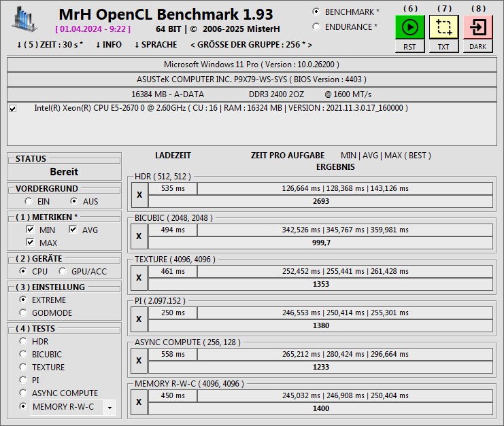Click the Microsoft Windows 11 Pro info row
This screenshot has width=504, height=426.
tap(252, 65)
